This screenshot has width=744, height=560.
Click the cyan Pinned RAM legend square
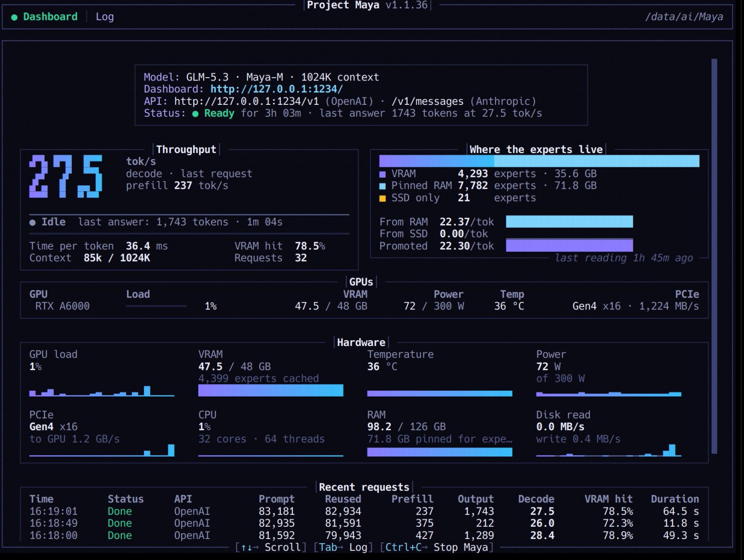tap(382, 186)
